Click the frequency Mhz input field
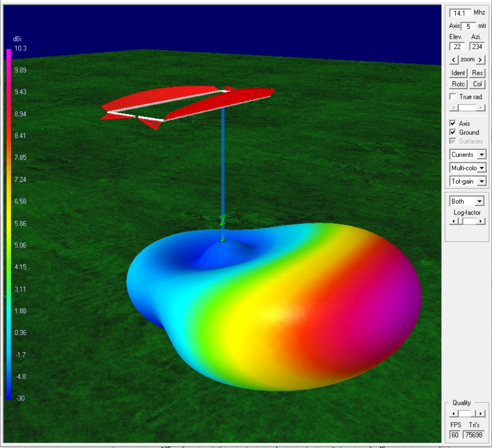The image size is (492, 448). [460, 13]
